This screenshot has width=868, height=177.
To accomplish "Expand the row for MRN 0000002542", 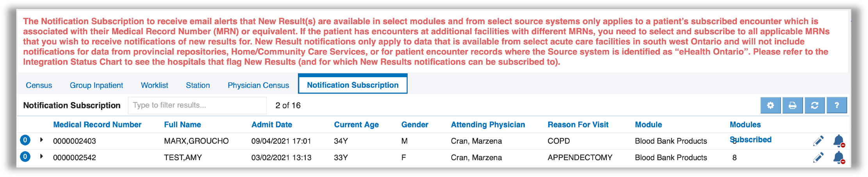I will coord(41,156).
